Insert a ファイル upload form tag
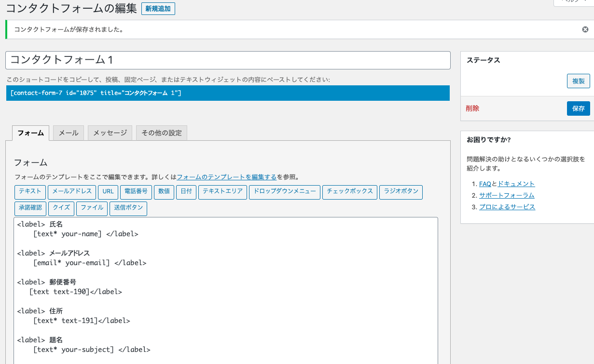This screenshot has height=364, width=594. click(x=92, y=208)
